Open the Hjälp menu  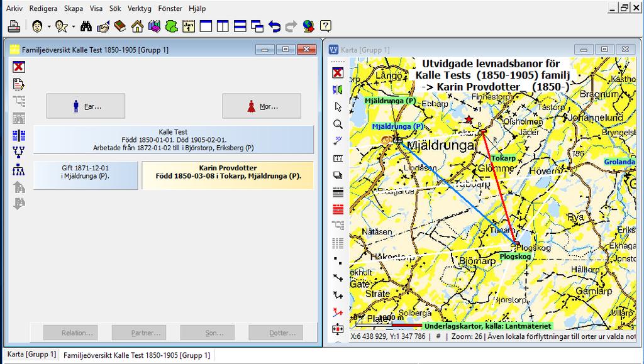pyautogui.click(x=197, y=8)
